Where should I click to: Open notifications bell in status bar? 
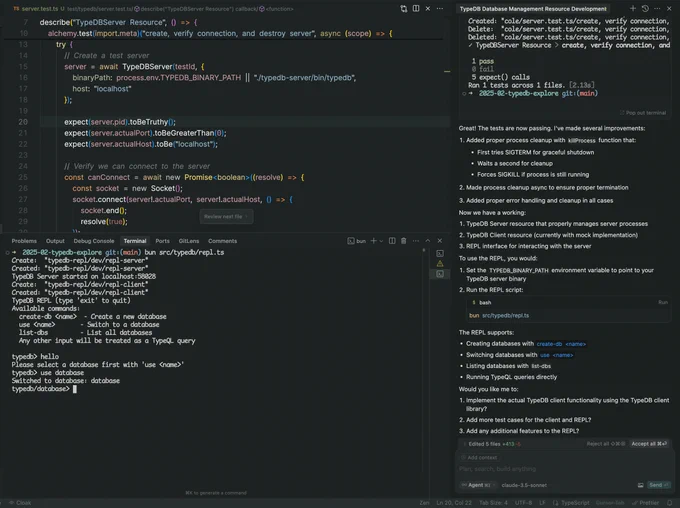[669, 503]
